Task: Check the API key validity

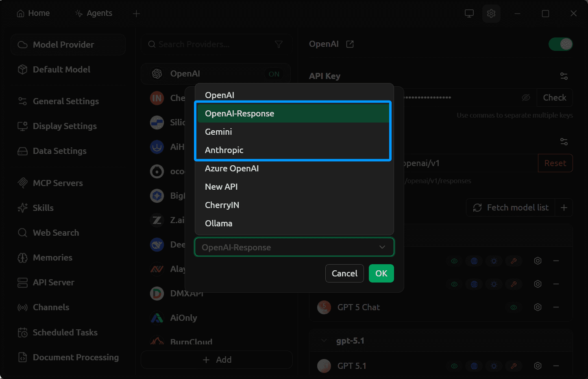Action: coord(555,98)
